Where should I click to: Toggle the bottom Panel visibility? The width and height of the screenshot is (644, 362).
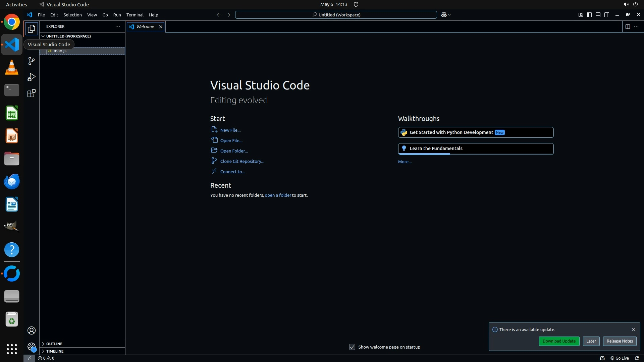[598, 15]
